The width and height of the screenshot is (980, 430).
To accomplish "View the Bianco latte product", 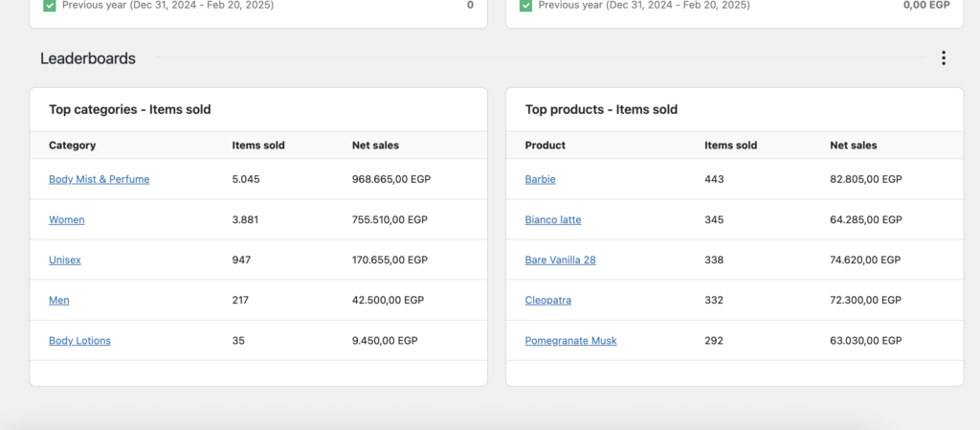I will pyautogui.click(x=552, y=219).
